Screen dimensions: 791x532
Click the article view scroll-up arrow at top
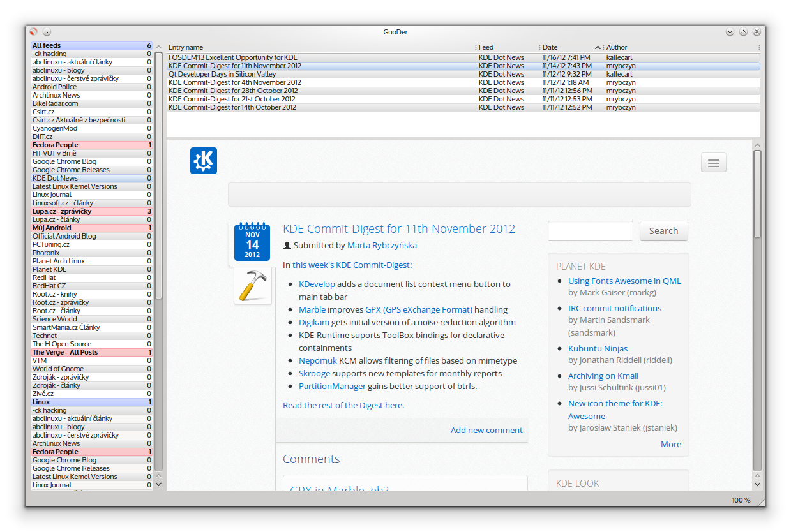[757, 145]
